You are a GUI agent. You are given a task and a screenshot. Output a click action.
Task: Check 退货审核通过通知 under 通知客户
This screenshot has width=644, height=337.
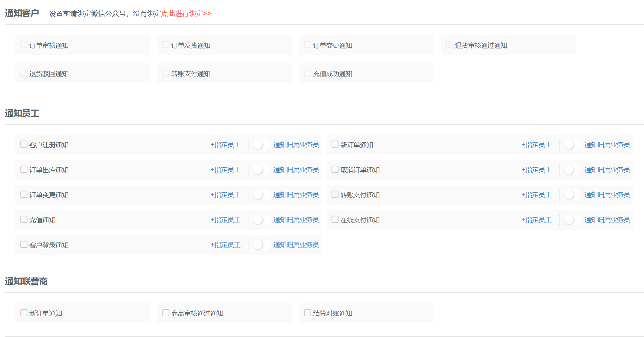click(450, 45)
